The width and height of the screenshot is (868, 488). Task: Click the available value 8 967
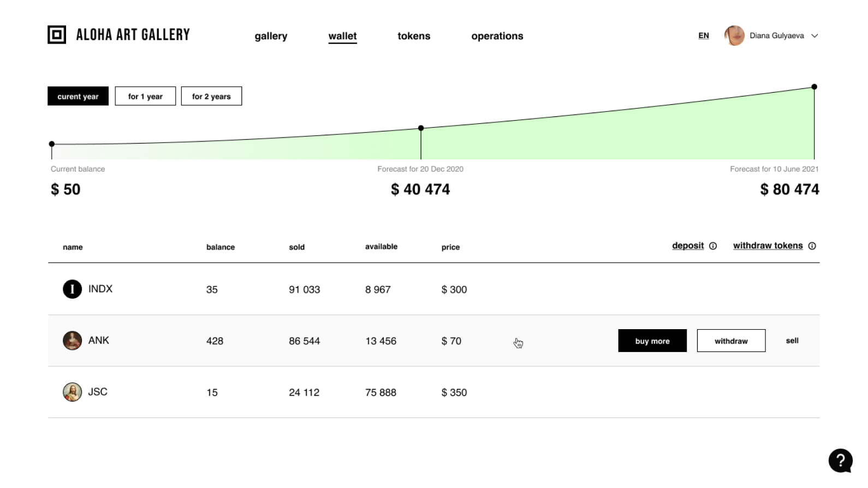pos(378,290)
